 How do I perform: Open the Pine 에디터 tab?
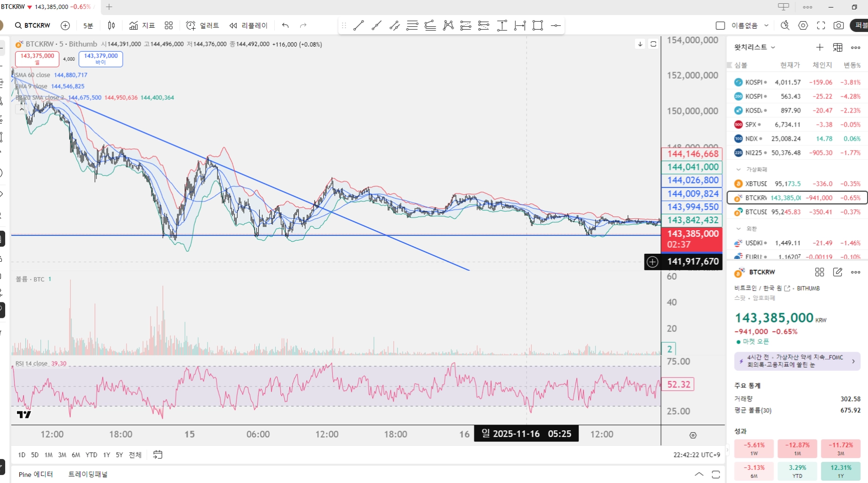coord(36,474)
